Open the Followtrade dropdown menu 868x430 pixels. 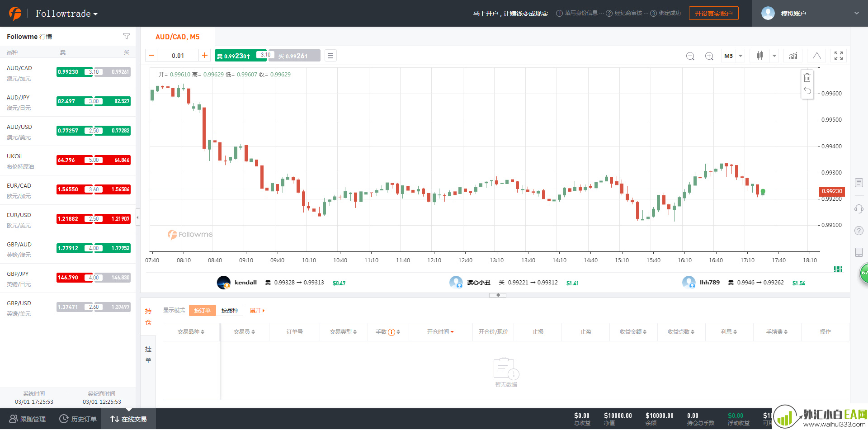click(x=66, y=14)
